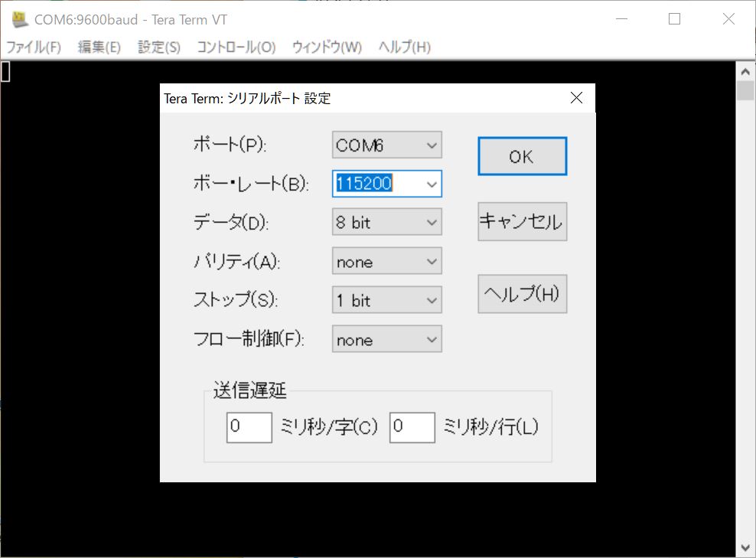
Task: Expand the ストップ 1 bit dropdown
Action: (x=386, y=300)
